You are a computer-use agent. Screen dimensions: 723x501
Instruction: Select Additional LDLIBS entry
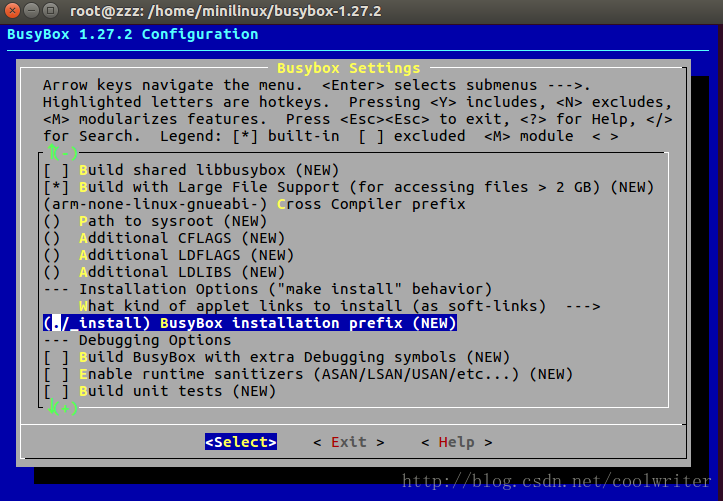(165, 272)
